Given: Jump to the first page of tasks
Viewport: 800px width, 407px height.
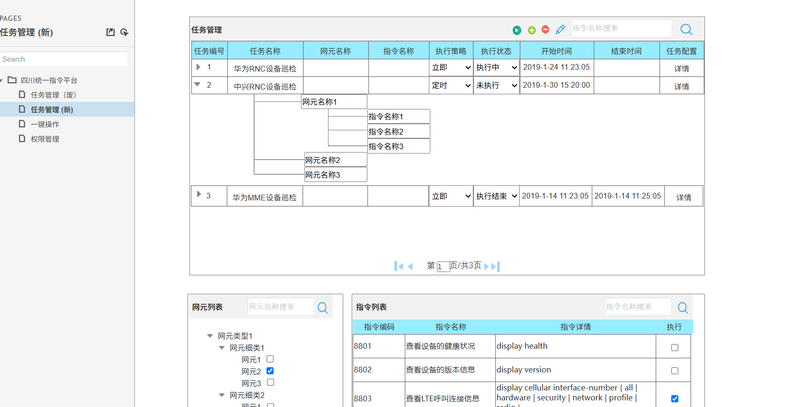Looking at the screenshot, I should pos(399,266).
